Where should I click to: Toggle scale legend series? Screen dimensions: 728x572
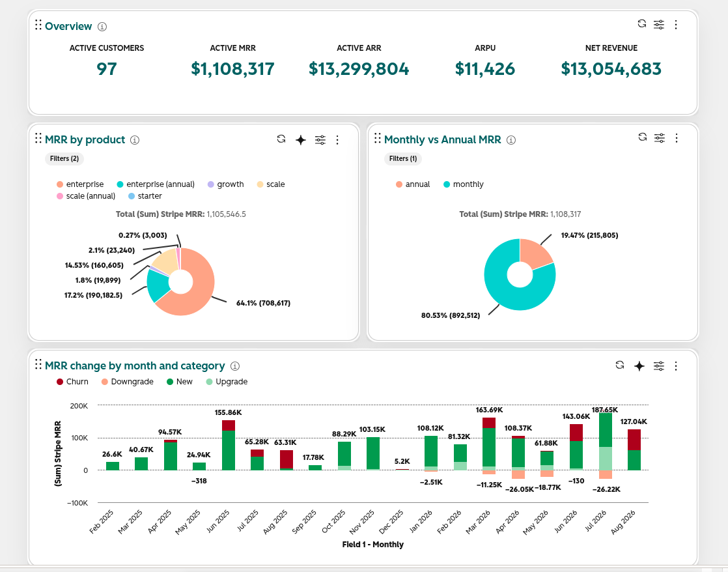coord(271,184)
